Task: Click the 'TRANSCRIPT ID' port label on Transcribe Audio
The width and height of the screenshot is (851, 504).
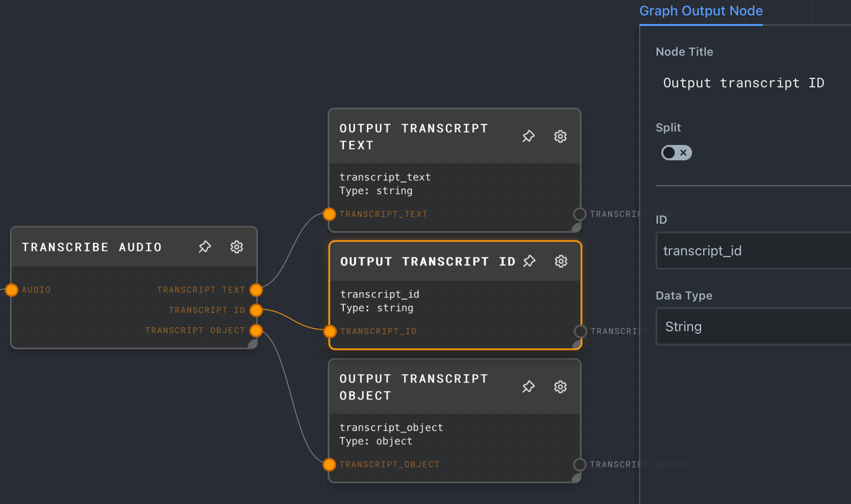Action: coord(207,310)
